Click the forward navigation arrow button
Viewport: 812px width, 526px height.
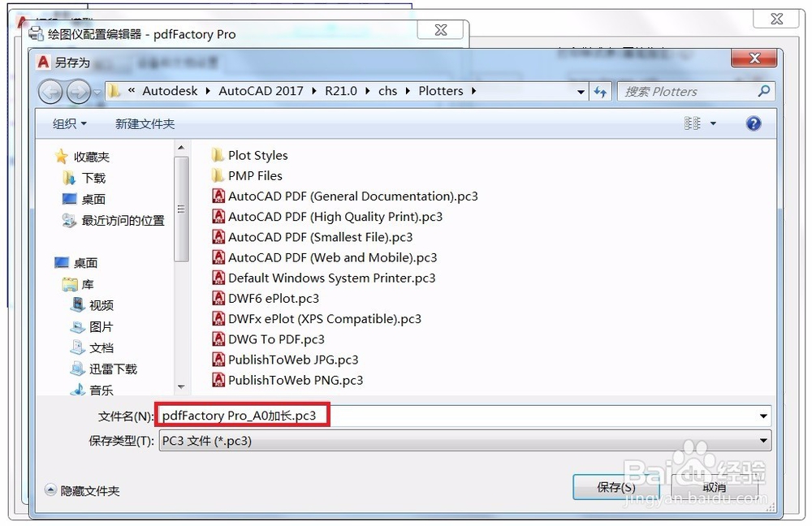[x=78, y=93]
